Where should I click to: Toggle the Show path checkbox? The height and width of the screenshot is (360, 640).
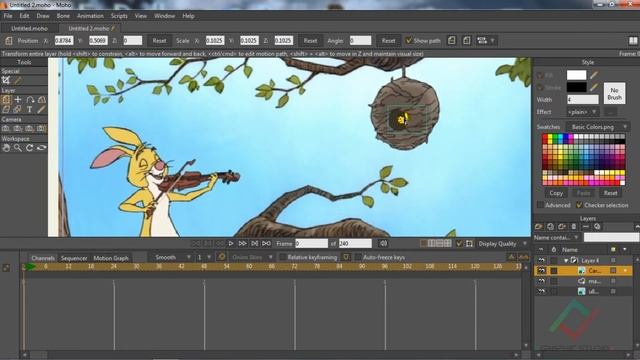(x=408, y=40)
